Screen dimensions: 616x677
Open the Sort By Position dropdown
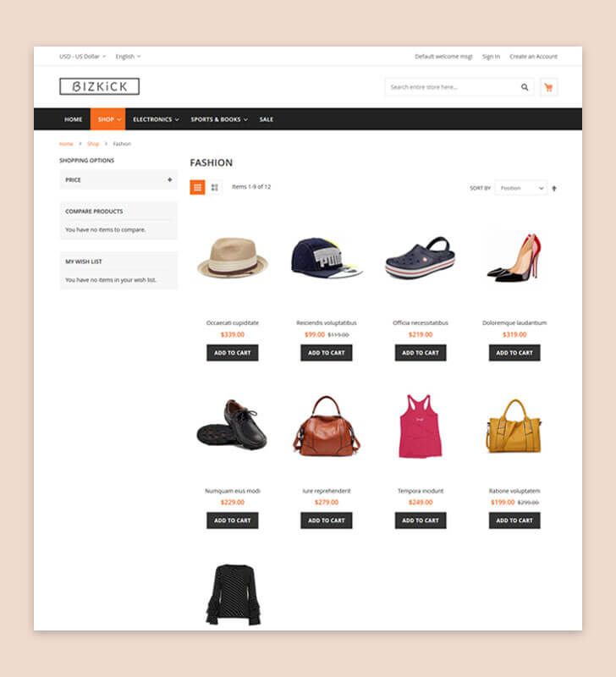click(521, 188)
